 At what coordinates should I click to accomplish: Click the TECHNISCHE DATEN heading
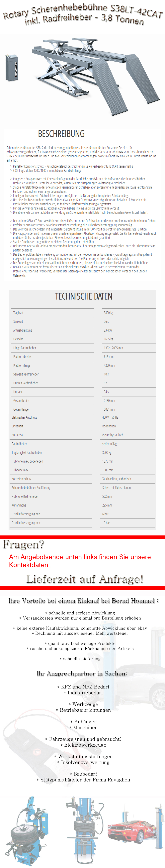click(84, 297)
